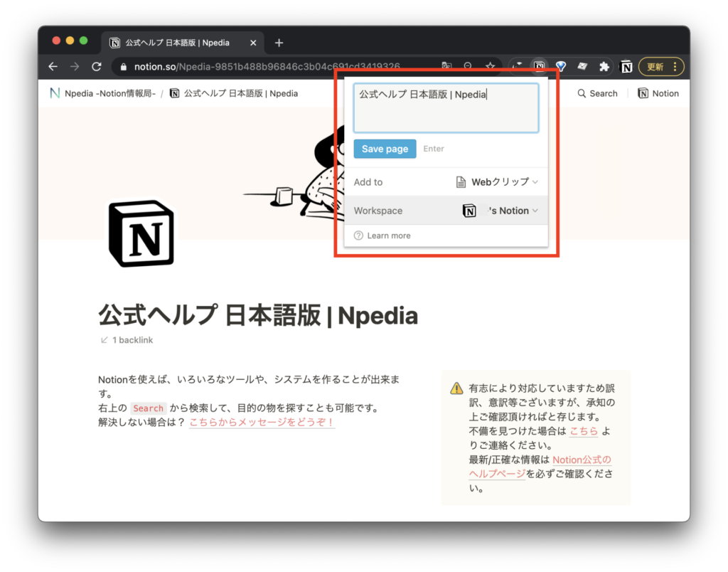728x572 pixels.
Task: Click the Notion profile avatar icon
Action: 626,66
